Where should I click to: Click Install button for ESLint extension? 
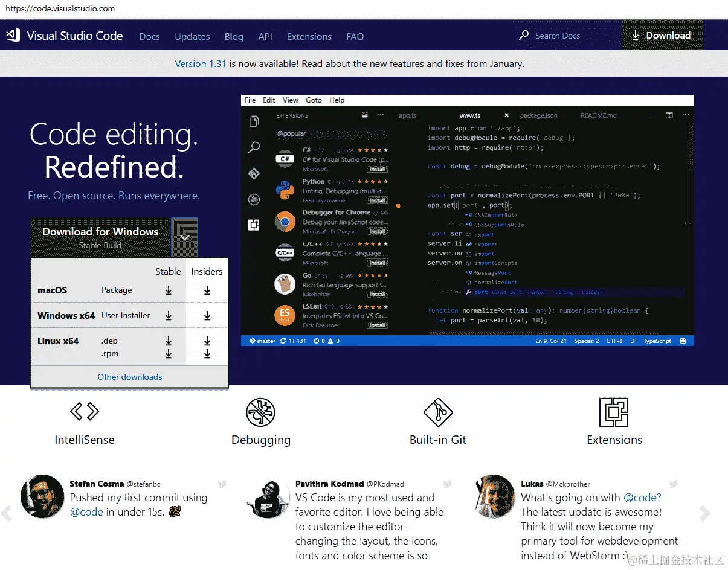pos(378,325)
